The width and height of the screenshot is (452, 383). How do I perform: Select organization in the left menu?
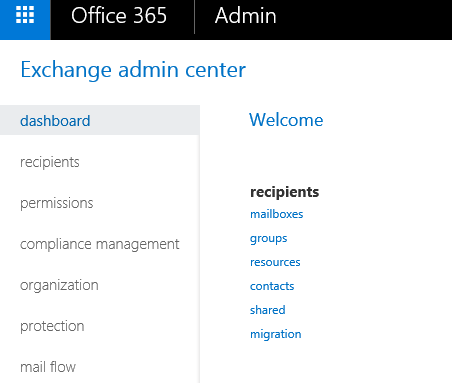pyautogui.click(x=59, y=285)
